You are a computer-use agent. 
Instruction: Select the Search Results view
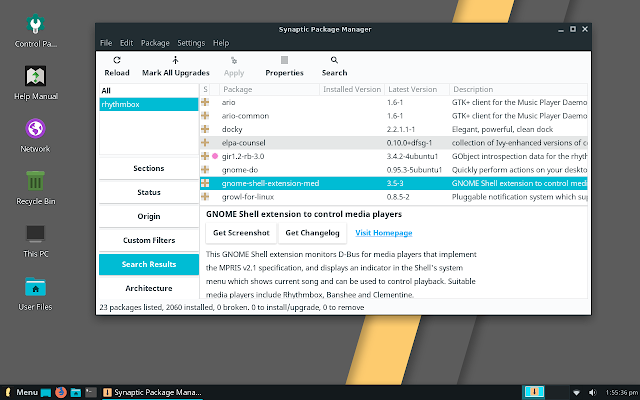pos(149,264)
